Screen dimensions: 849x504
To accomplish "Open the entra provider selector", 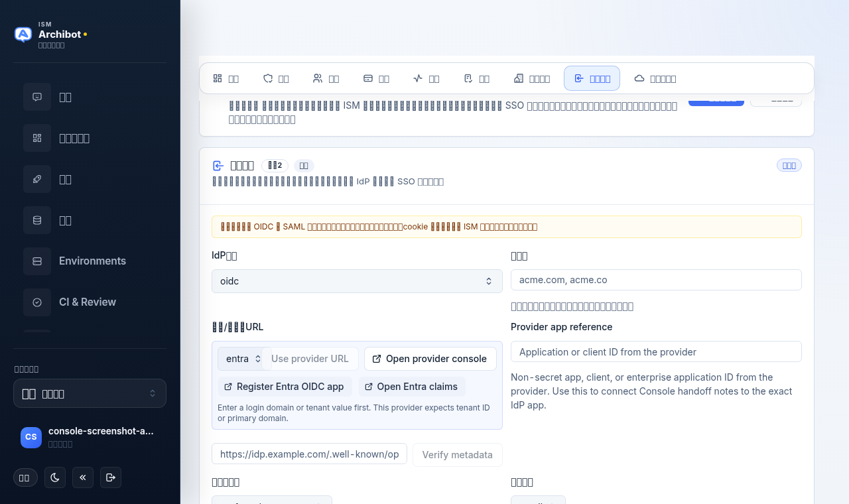I will pos(243,359).
